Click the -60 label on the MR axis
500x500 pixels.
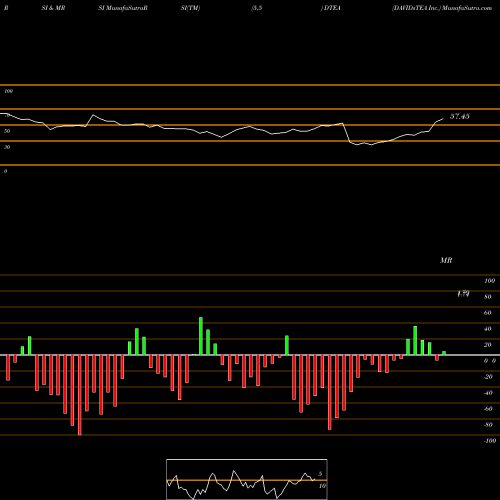(x=487, y=409)
